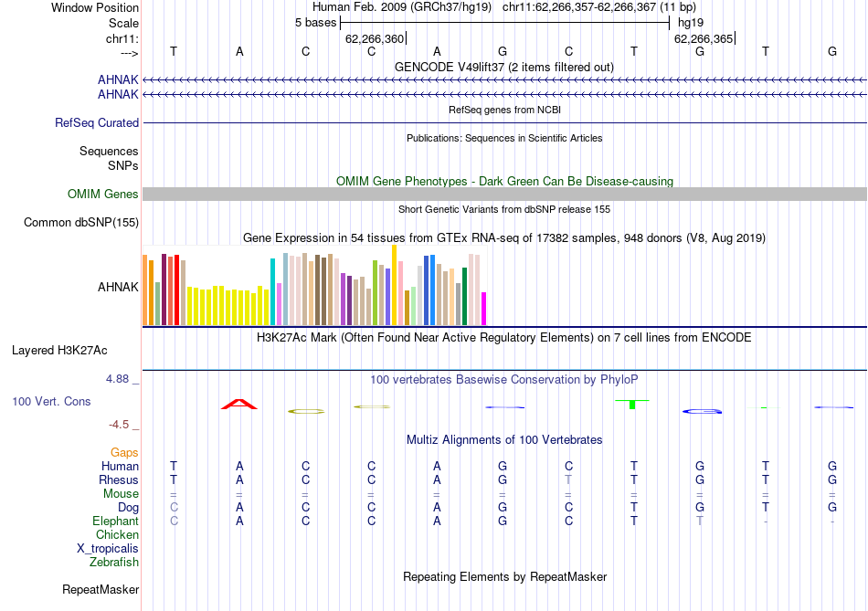868x611 pixels.
Task: Select the Zebrafish species row label
Action: coord(114,563)
